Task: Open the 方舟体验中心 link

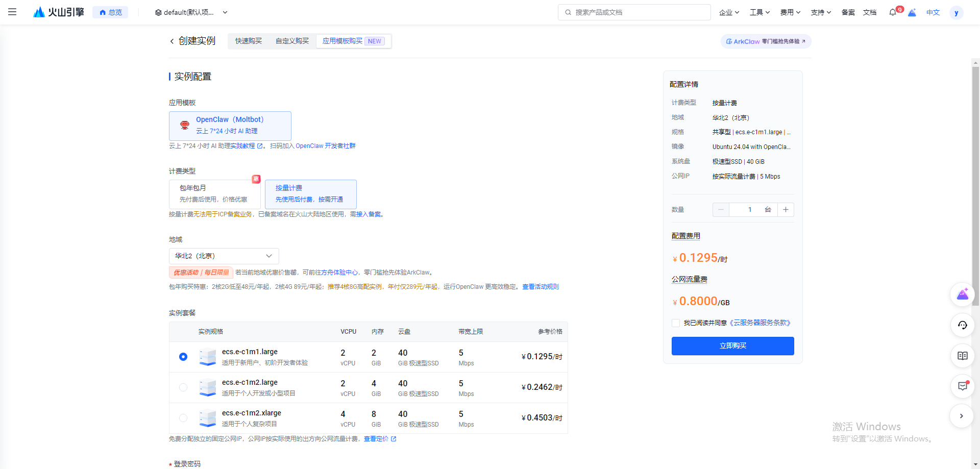Action: (x=339, y=273)
